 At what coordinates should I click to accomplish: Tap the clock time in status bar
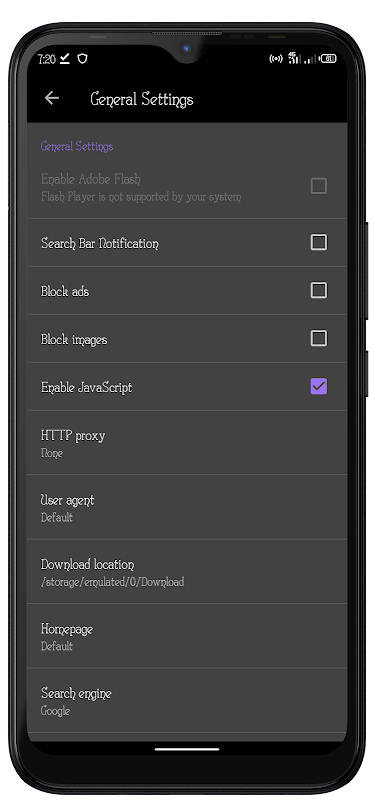point(46,59)
